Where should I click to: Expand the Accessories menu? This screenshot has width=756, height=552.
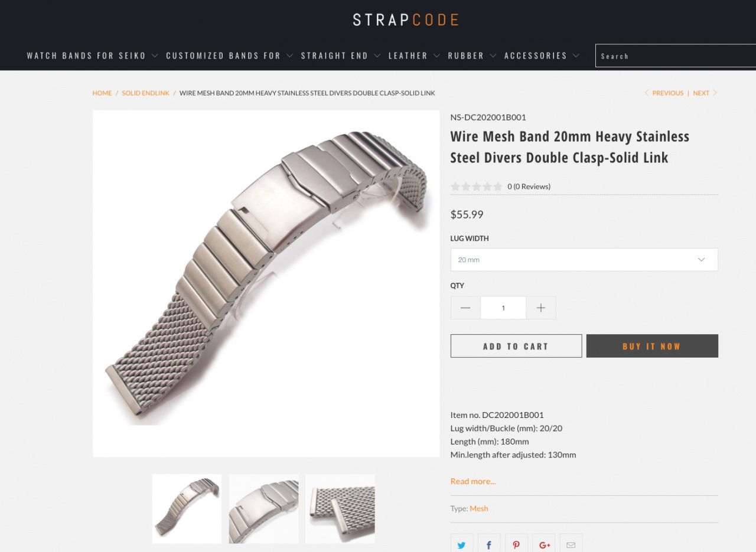[x=542, y=55]
